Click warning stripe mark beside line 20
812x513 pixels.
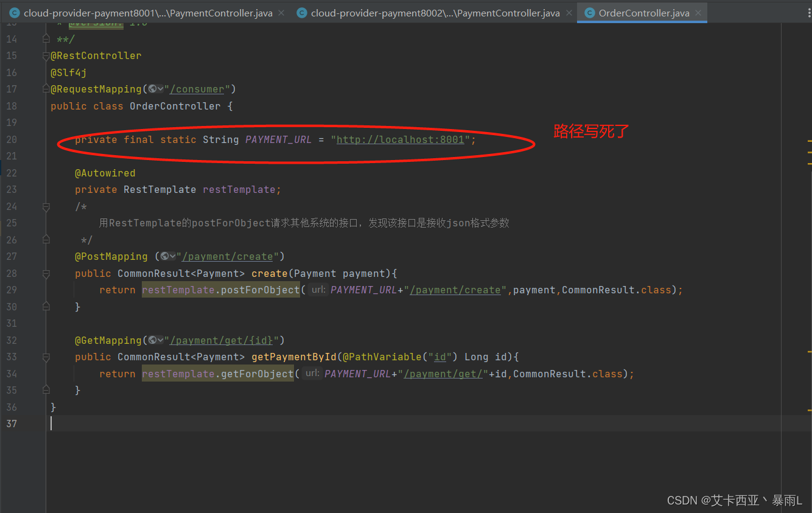pyautogui.click(x=810, y=141)
